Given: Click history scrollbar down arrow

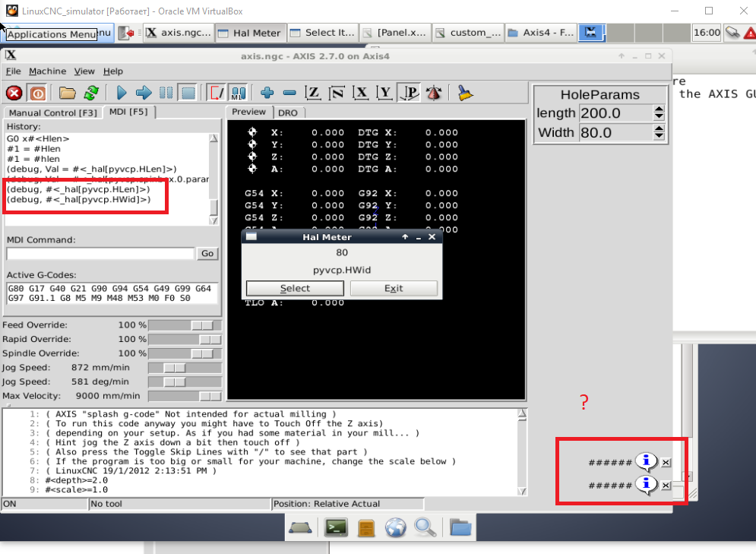Looking at the screenshot, I should point(214,220).
